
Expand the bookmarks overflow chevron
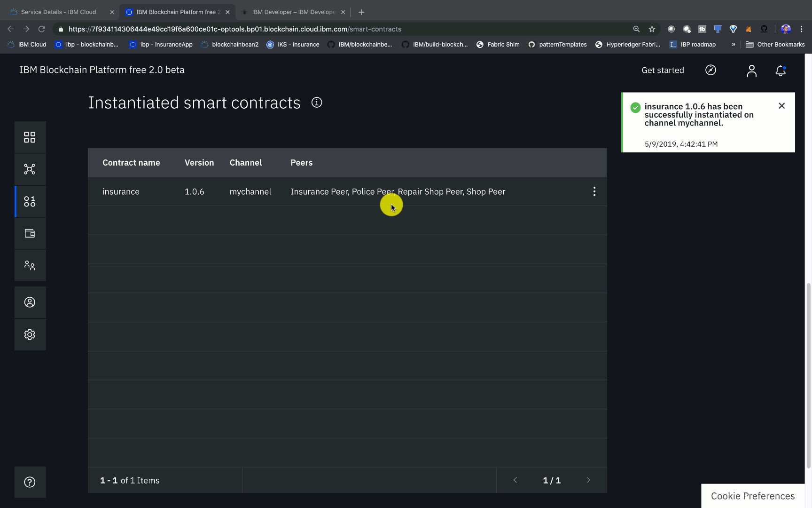pyautogui.click(x=733, y=45)
